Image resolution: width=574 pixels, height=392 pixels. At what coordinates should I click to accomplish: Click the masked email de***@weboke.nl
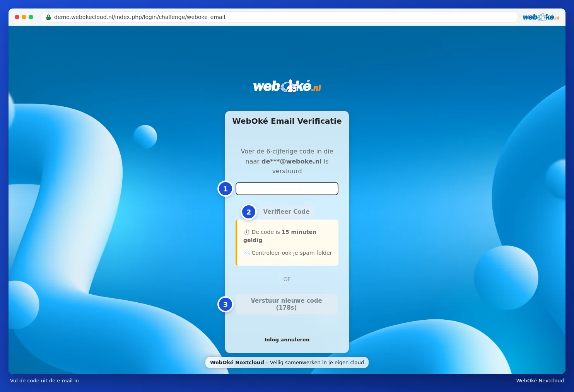[x=292, y=161]
